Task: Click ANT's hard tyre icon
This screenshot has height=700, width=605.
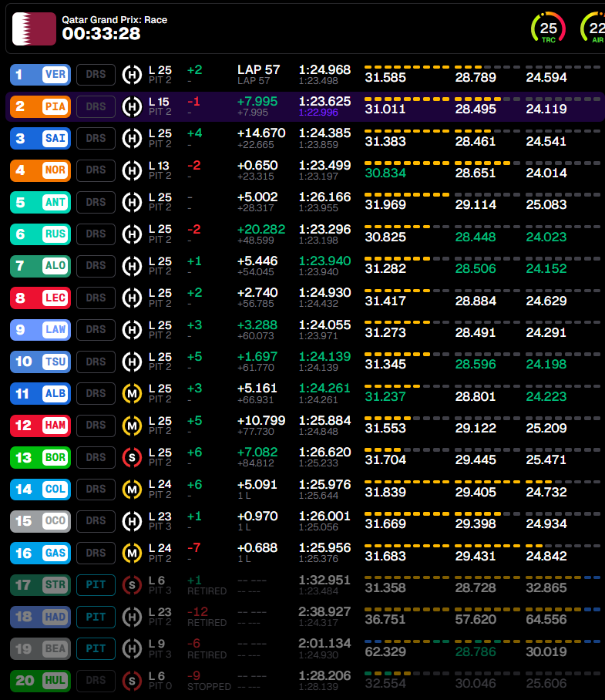Action: pos(132,202)
